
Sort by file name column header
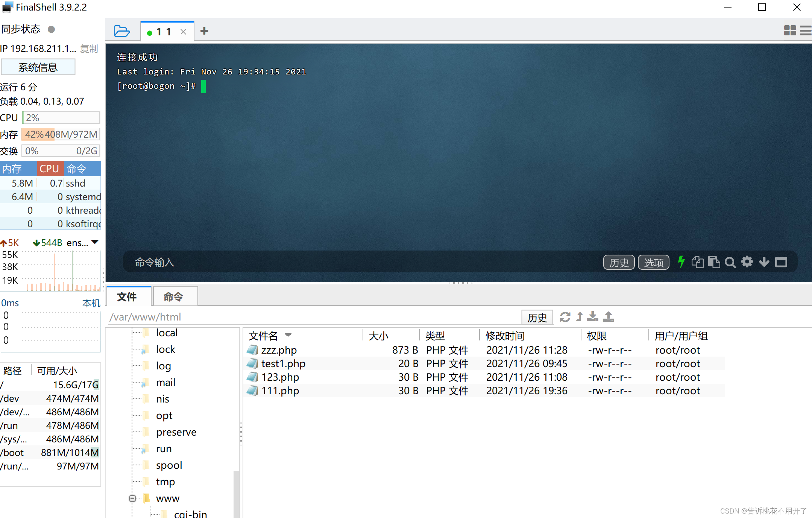pos(303,336)
